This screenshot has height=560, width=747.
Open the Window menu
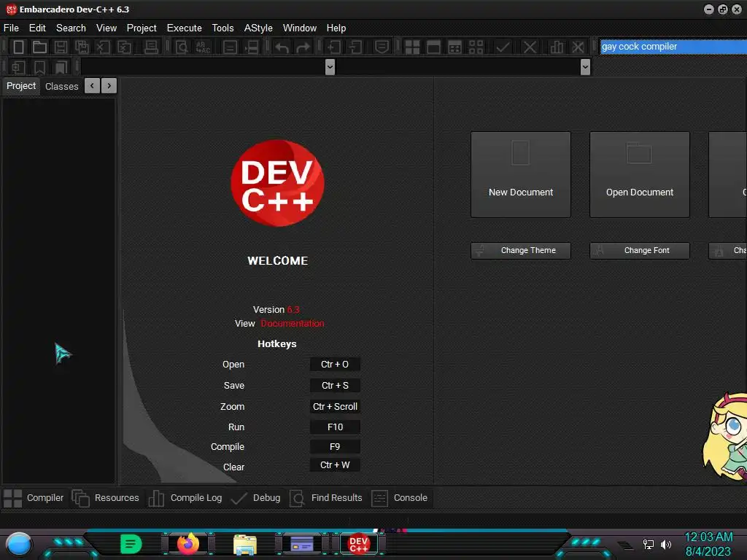pos(300,28)
